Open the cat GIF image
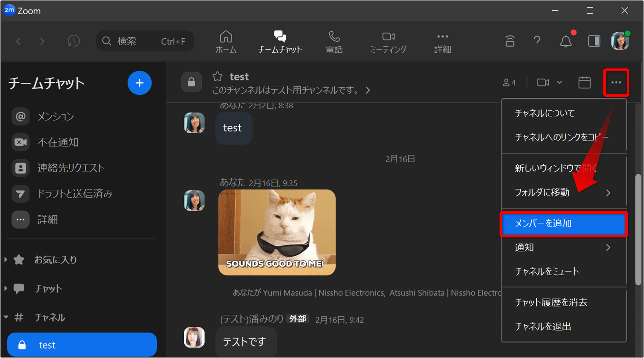 coord(277,233)
